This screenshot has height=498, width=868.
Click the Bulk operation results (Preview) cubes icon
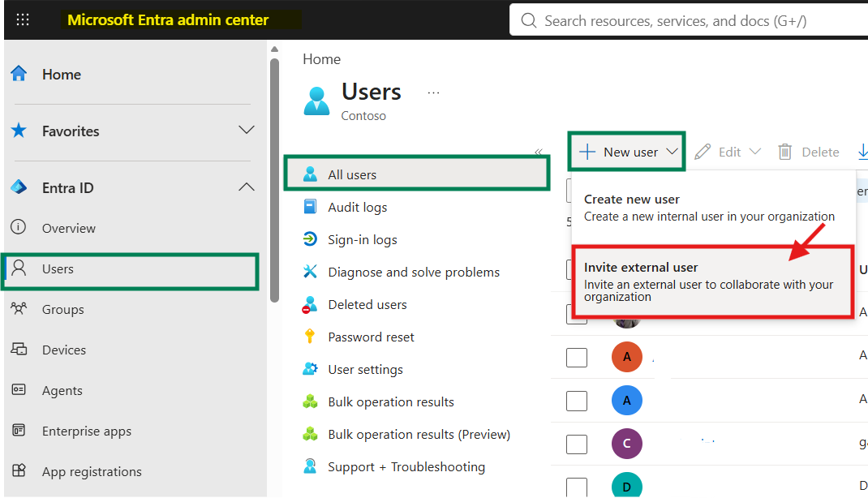coord(310,434)
